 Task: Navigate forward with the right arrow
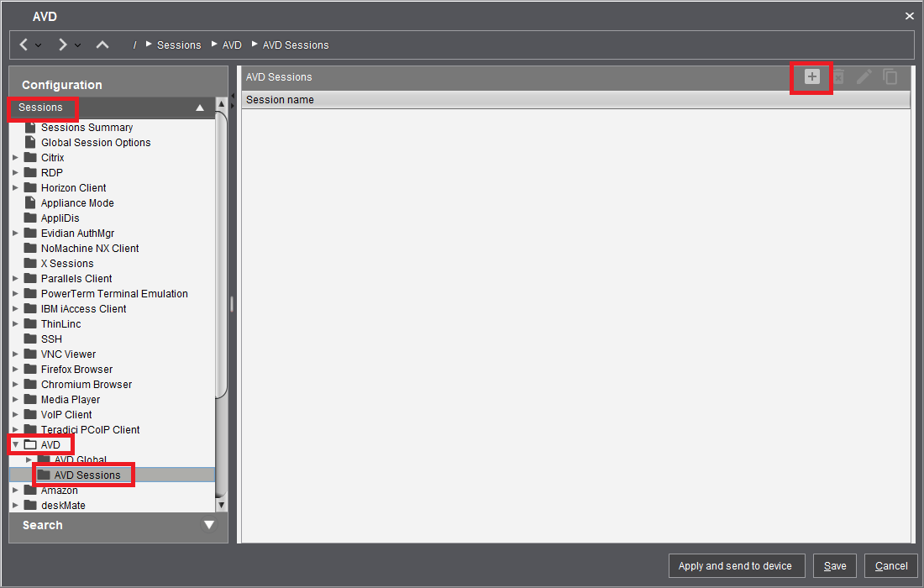63,45
